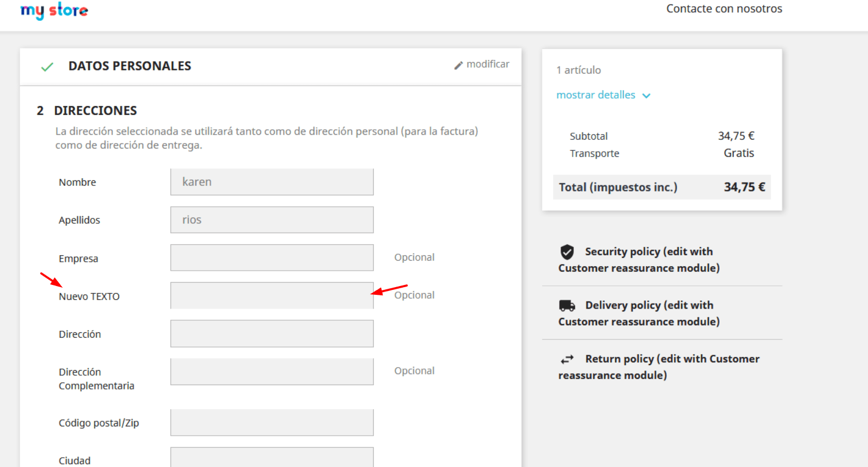Click the Delivery policy truck icon
868x467 pixels.
pos(567,306)
